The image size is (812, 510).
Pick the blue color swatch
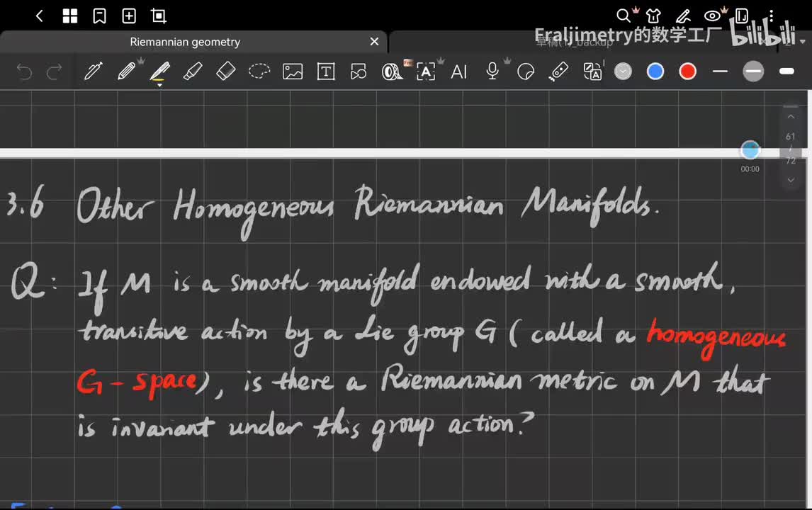(x=655, y=72)
